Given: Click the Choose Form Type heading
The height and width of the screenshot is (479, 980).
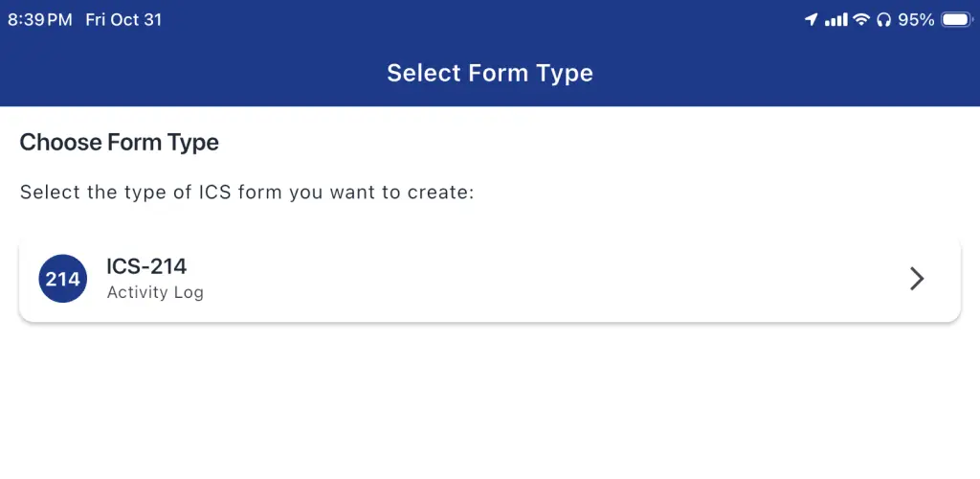Looking at the screenshot, I should (120, 143).
